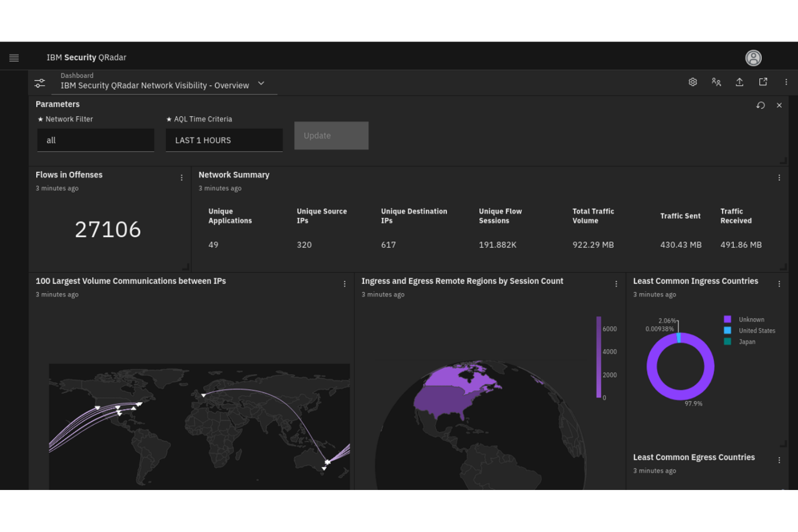The image size is (798, 532).
Task: Expand the dashboard selector chevron
Action: coord(261,84)
